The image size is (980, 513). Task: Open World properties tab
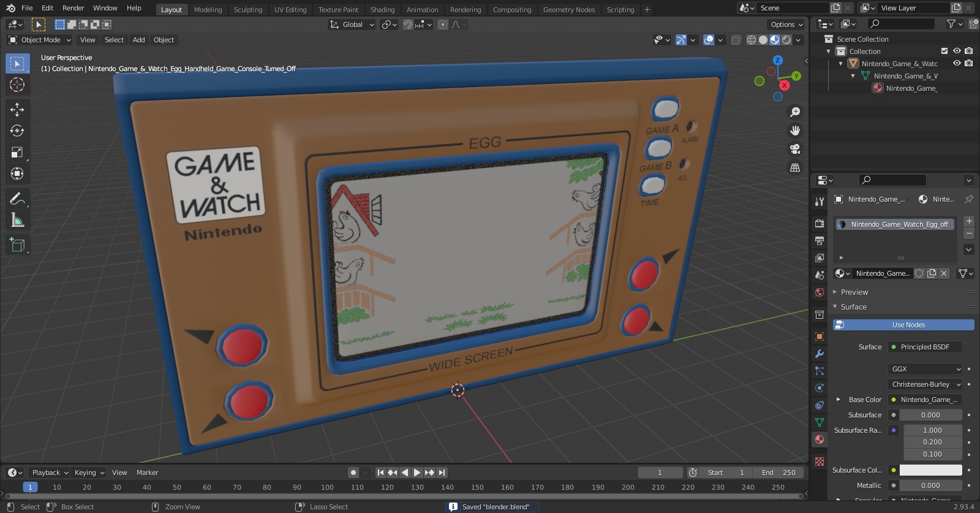click(x=820, y=292)
